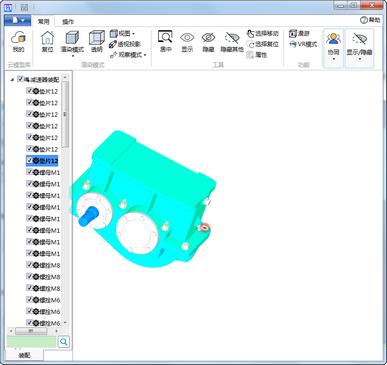
Task: Click the search magnifier icon in tree panel
Action: tap(64, 342)
